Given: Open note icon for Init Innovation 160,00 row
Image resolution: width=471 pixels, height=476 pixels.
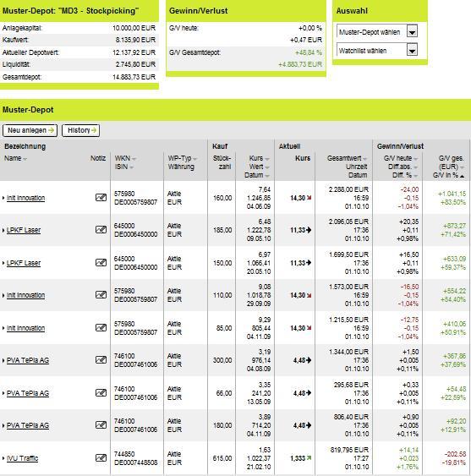Looking at the screenshot, I should click(101, 198).
